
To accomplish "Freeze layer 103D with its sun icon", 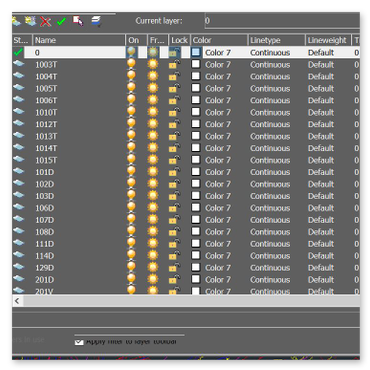I will [x=153, y=196].
